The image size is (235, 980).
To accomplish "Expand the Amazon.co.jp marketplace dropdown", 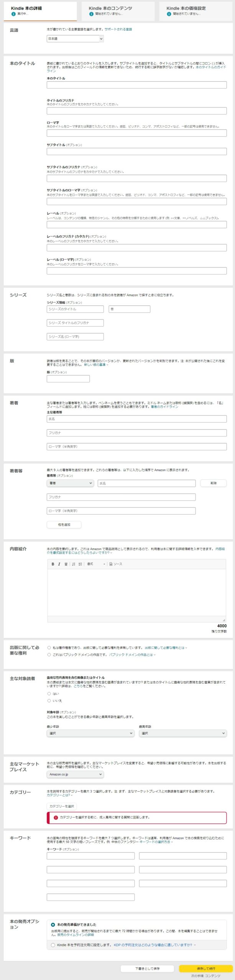I will coord(75,774).
